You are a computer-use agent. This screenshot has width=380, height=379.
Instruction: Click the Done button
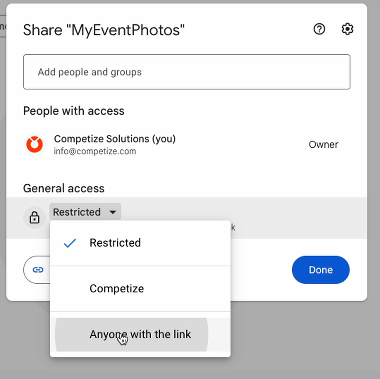tap(321, 270)
